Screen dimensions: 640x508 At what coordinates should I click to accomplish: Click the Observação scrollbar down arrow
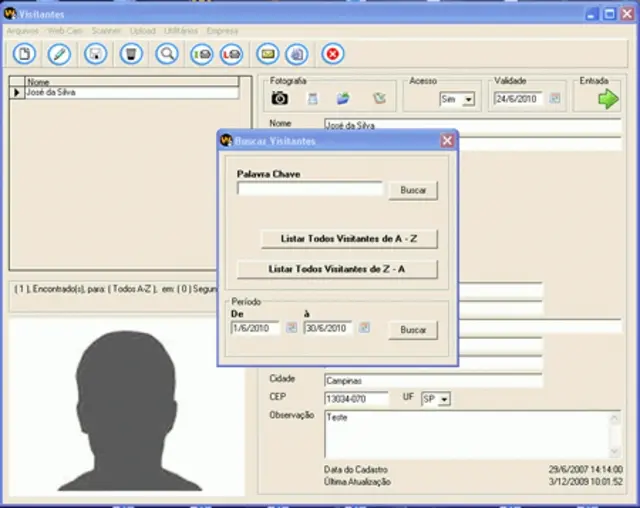614,452
